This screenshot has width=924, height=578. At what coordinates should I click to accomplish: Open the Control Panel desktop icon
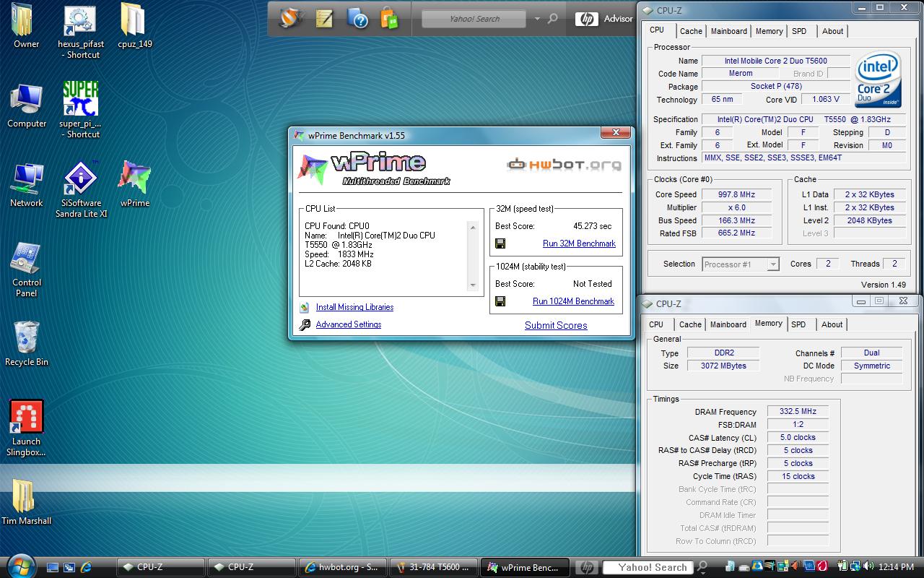tap(26, 258)
